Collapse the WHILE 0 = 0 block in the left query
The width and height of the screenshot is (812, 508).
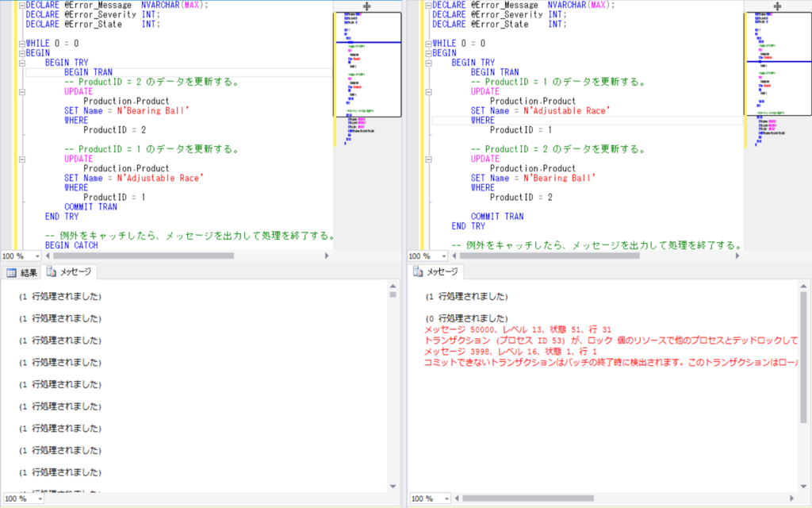pos(22,44)
